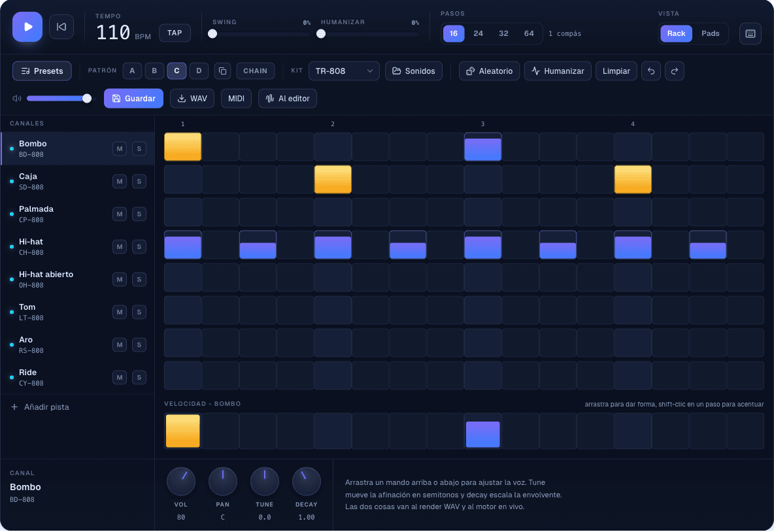The image size is (774, 532).
Task: Rewind to start with skip-back icon
Action: pyautogui.click(x=61, y=27)
